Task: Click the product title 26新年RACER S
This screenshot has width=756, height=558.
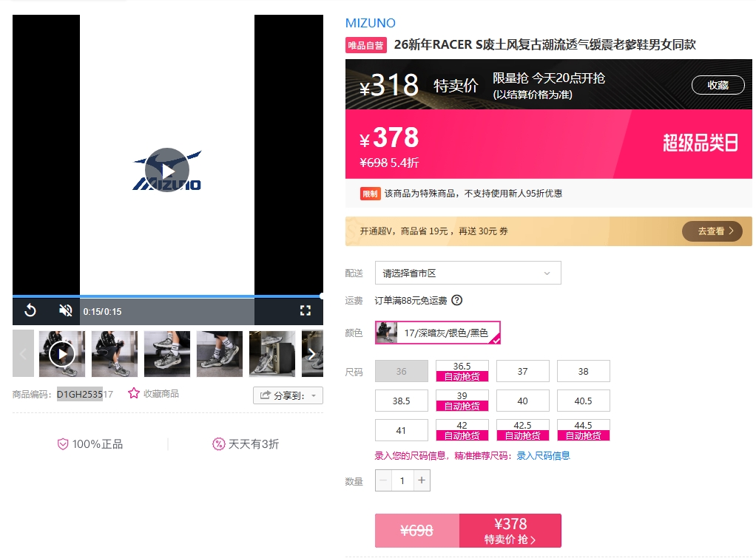Action: (545, 45)
